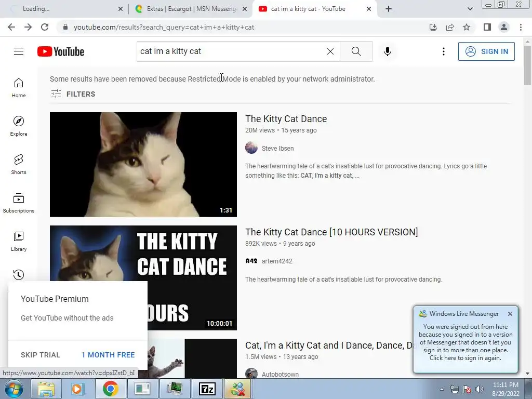Click the Messenger sign-in-again message

(x=465, y=342)
